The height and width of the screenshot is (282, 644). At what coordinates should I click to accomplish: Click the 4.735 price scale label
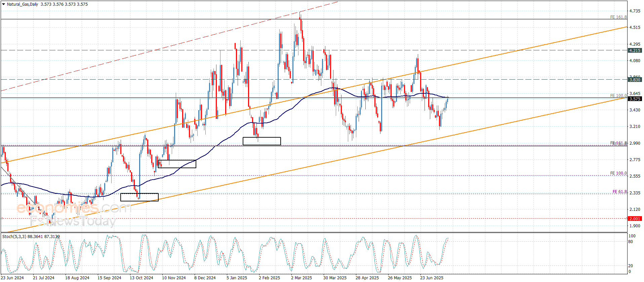[x=635, y=11]
